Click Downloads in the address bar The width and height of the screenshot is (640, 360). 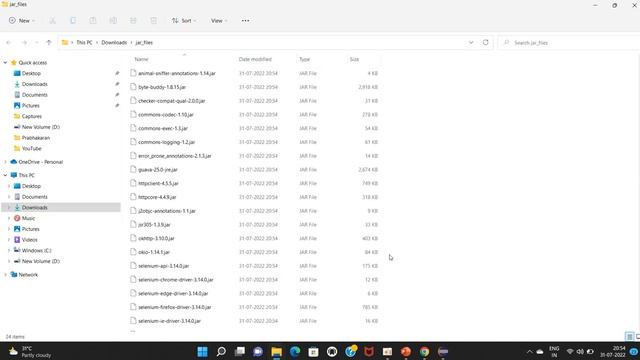[114, 42]
